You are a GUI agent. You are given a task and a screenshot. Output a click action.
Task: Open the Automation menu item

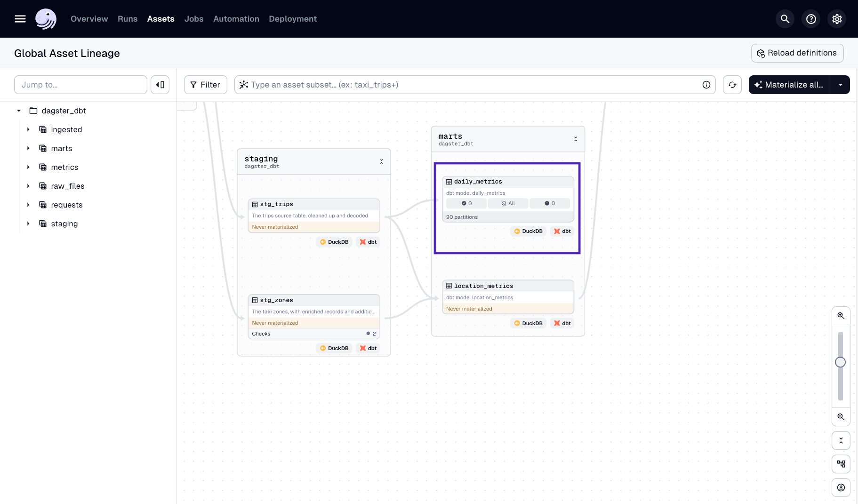[x=236, y=19]
